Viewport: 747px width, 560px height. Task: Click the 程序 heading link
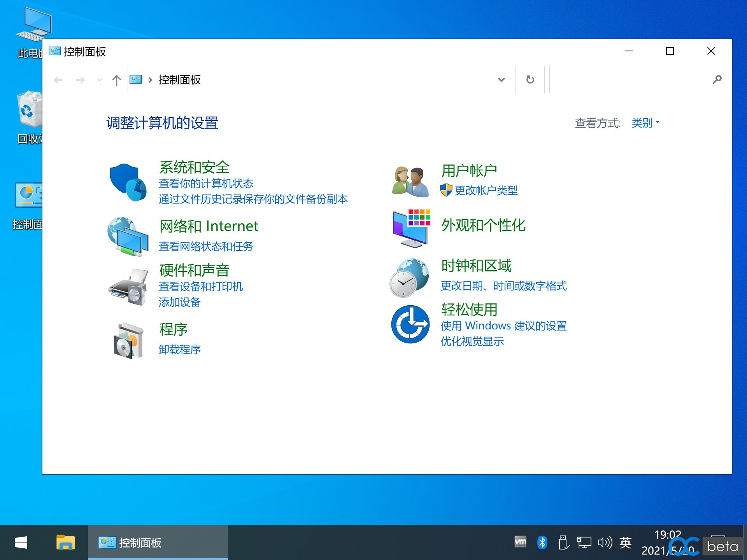(173, 329)
